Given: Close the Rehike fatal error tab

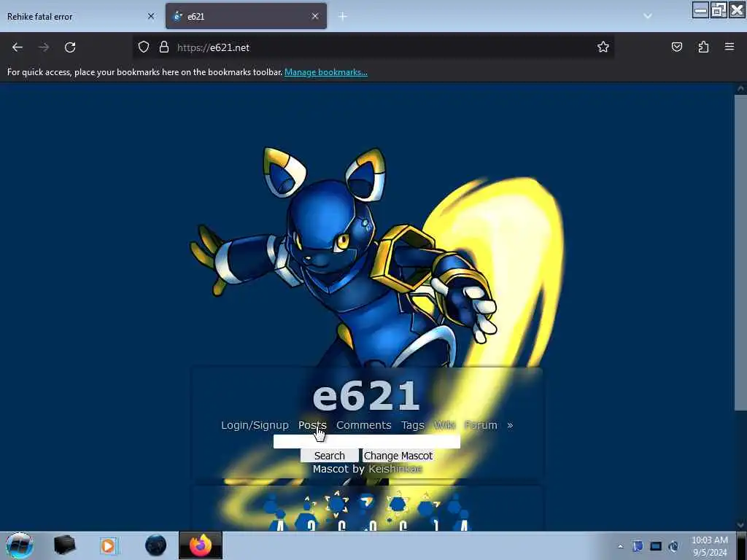Looking at the screenshot, I should pyautogui.click(x=151, y=16).
